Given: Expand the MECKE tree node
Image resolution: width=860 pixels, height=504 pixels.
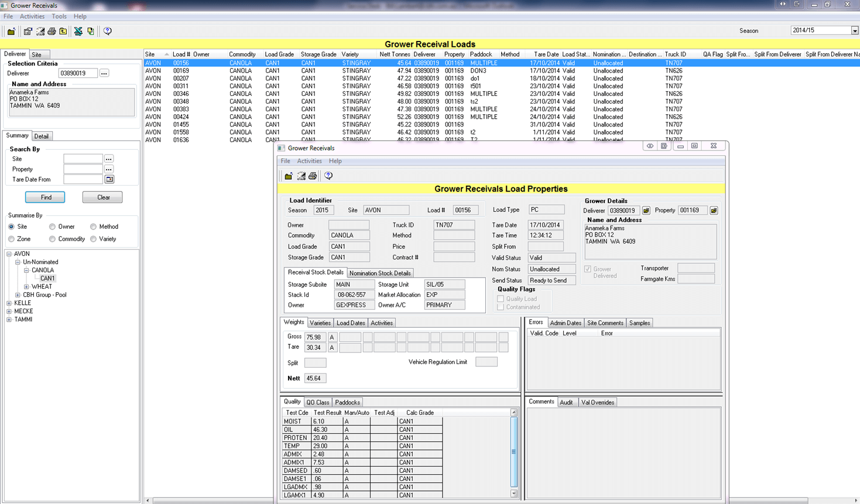Looking at the screenshot, I should point(9,311).
